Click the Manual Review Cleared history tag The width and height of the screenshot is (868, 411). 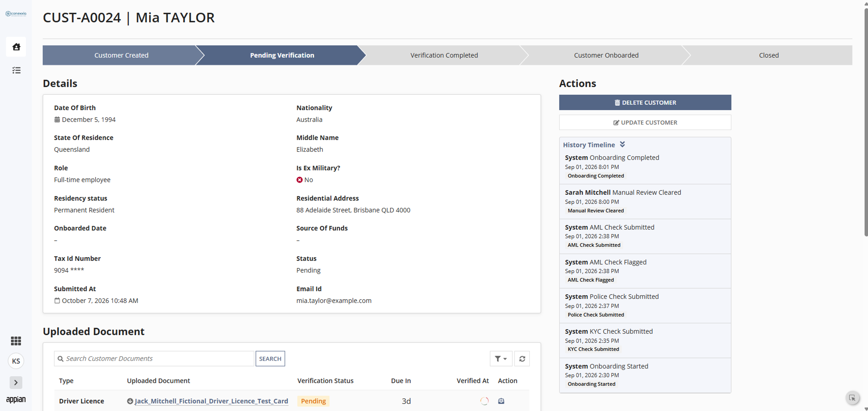[595, 210]
